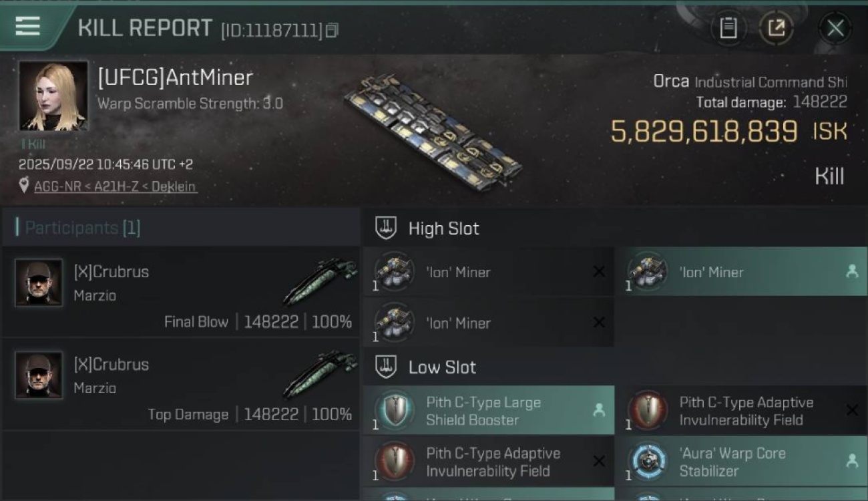Click the ship icon in Top Damage row
Viewport: 868px width, 501px height.
pos(319,375)
